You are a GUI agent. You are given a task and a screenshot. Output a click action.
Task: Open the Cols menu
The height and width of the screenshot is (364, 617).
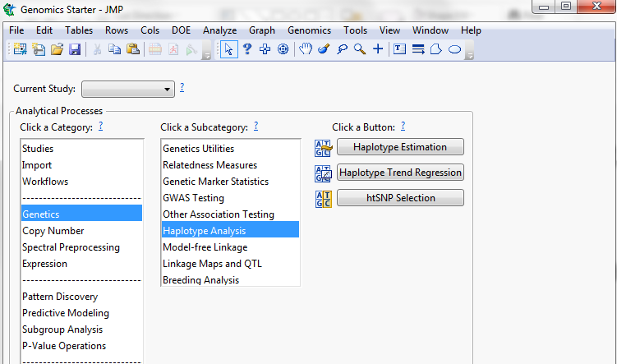pos(150,30)
